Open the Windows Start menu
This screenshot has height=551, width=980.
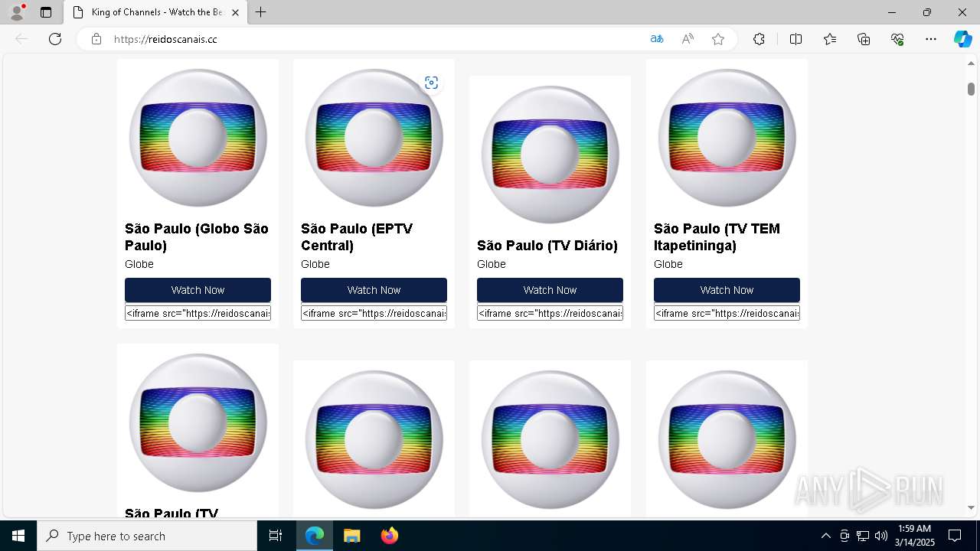(18, 536)
